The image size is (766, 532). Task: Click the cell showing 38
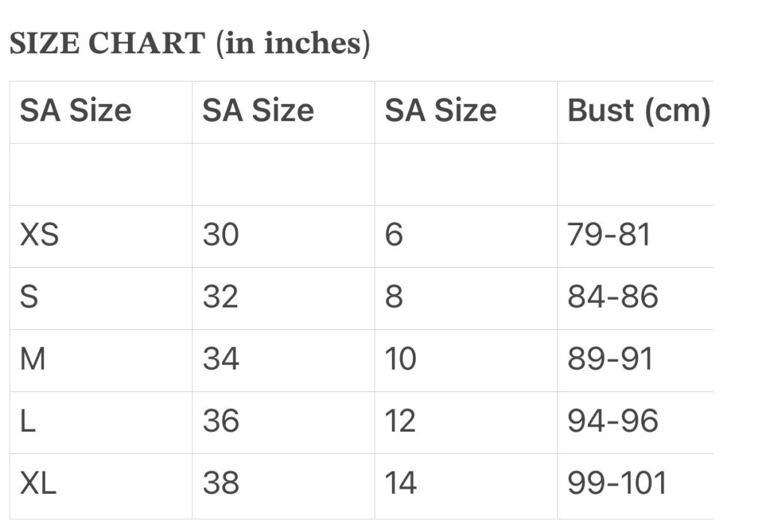[x=221, y=483]
